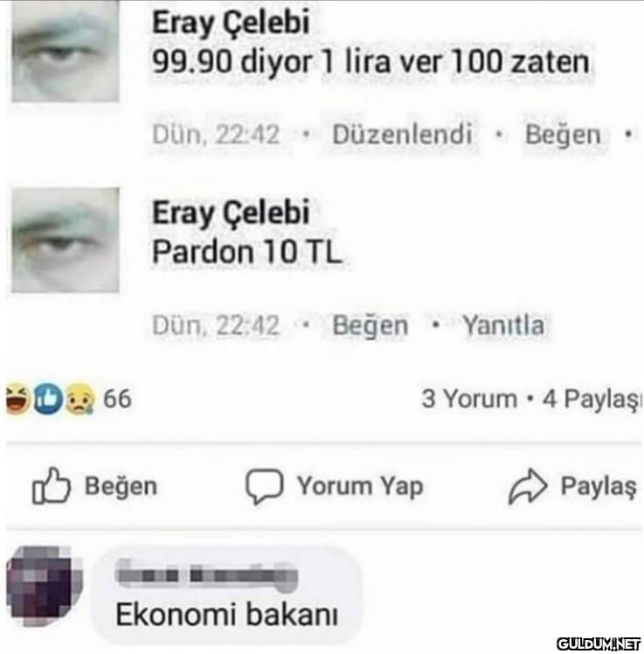Viewport: 644px width, 654px height.
Task: View the Düzenlendi edit history
Action: point(402,134)
